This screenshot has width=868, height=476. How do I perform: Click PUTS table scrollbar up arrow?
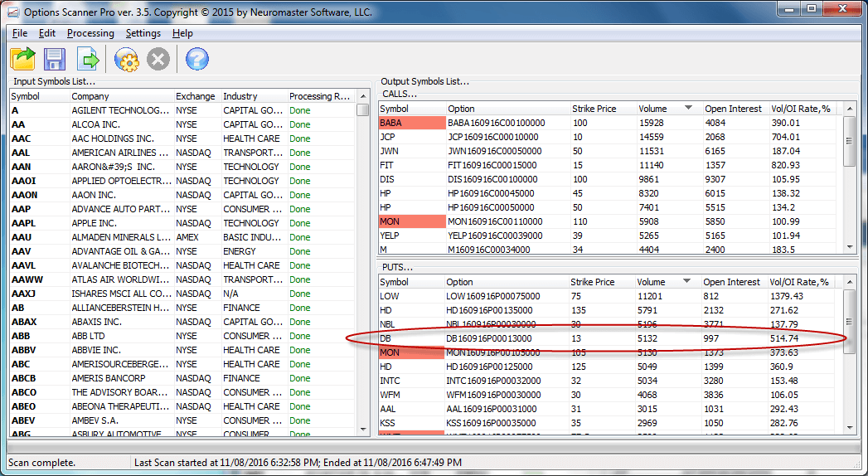pos(850,282)
